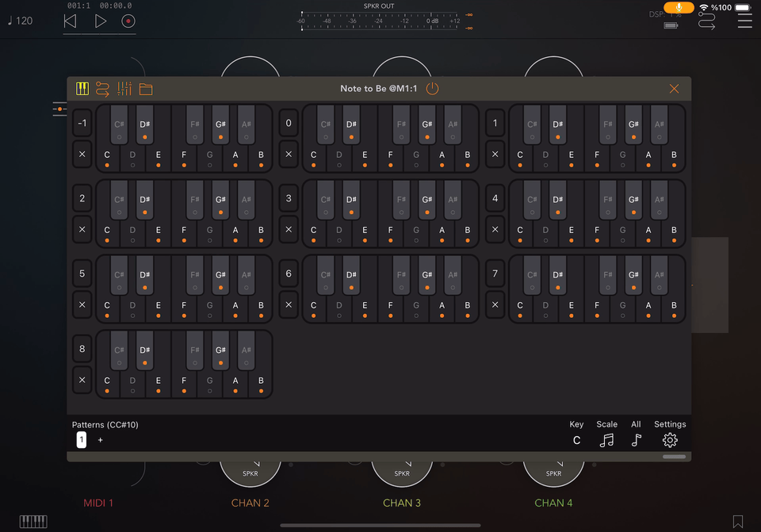This screenshot has height=532, width=761.
Task: Toggle the power button next to Note to Be title
Action: [432, 89]
